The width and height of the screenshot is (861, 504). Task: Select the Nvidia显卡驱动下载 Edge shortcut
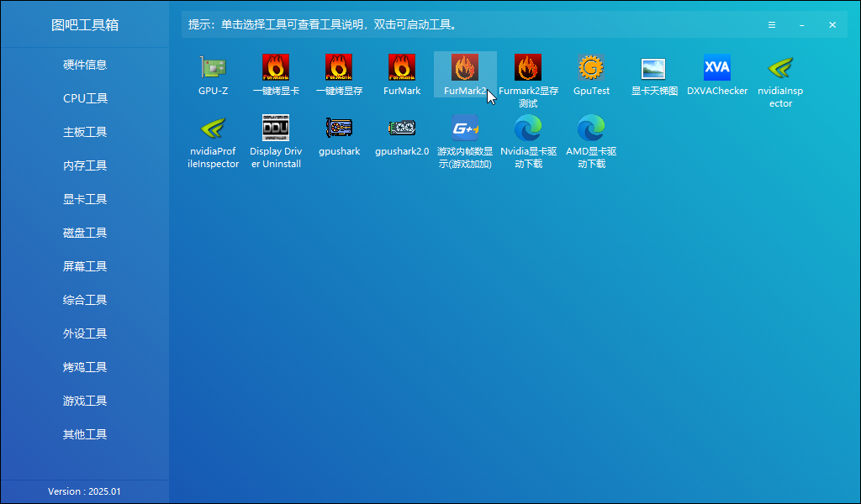(528, 129)
